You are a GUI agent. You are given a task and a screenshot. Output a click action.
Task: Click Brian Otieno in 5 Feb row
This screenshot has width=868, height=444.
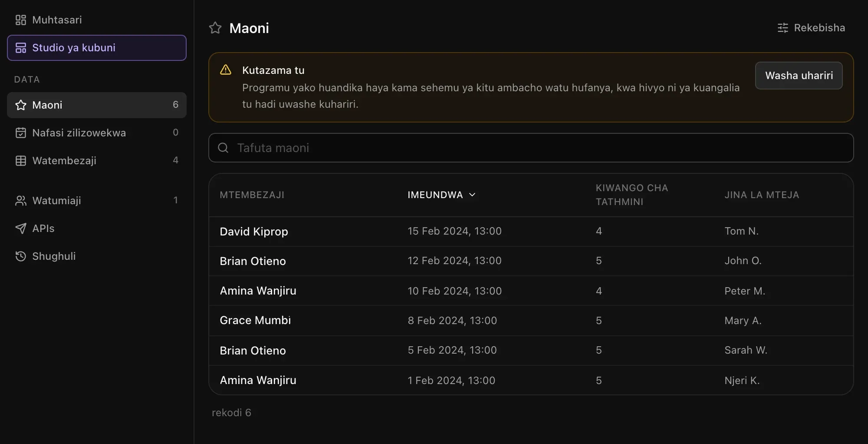pyautogui.click(x=253, y=351)
